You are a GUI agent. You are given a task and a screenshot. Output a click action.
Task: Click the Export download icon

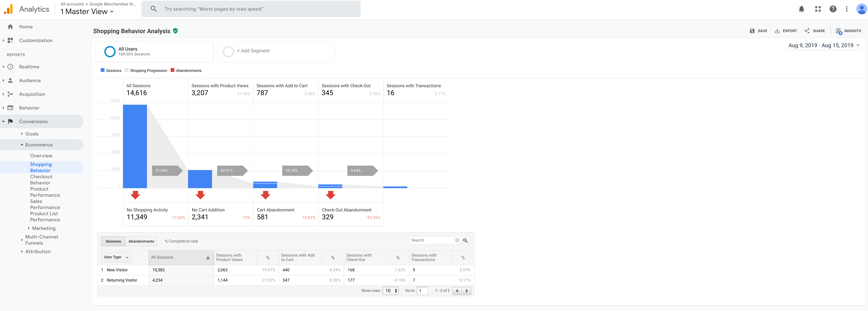click(777, 31)
